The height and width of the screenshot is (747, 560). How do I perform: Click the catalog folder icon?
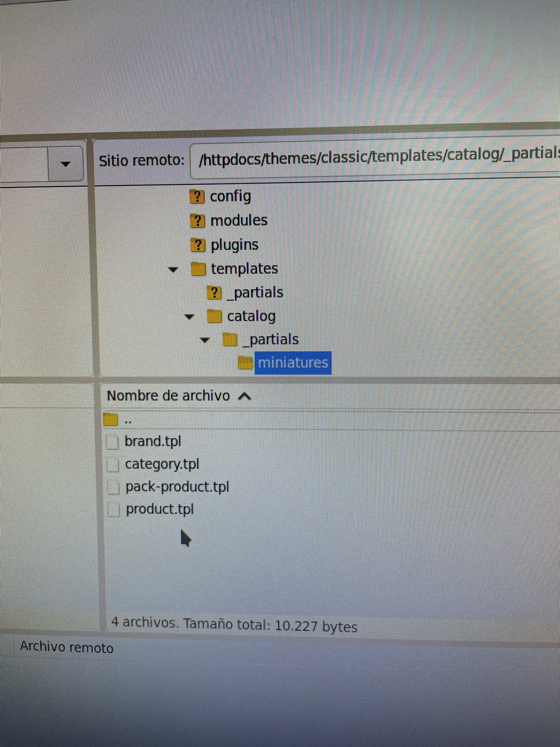[x=214, y=316]
